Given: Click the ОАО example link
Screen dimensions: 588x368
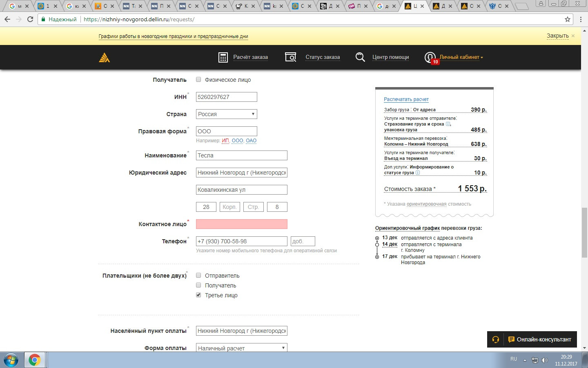Looking at the screenshot, I should (251, 141).
